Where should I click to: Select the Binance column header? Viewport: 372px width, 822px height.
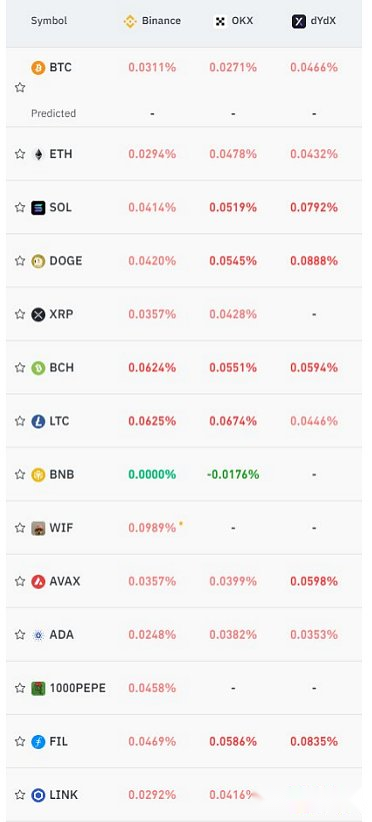click(x=152, y=21)
